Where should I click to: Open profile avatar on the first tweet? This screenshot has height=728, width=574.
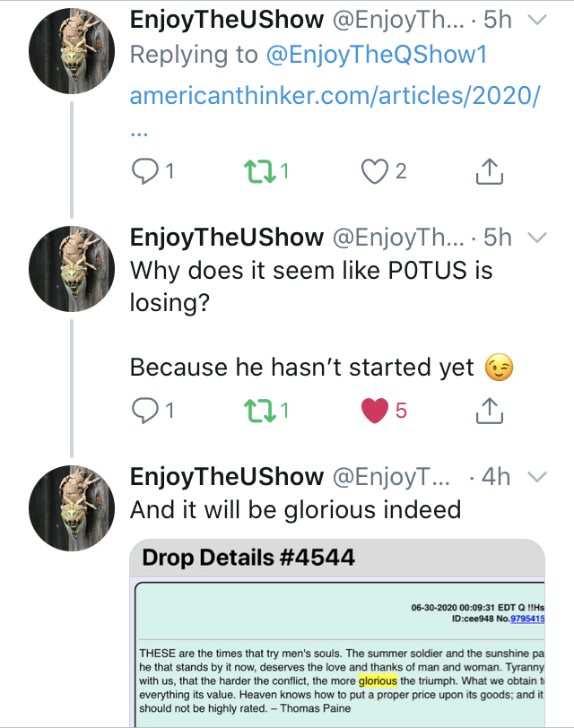click(72, 51)
